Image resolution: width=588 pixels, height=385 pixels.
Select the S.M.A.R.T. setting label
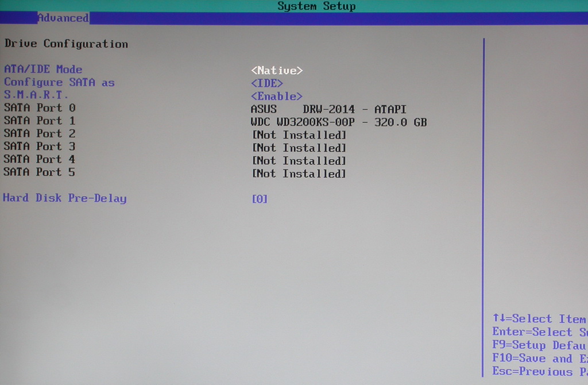pos(36,95)
